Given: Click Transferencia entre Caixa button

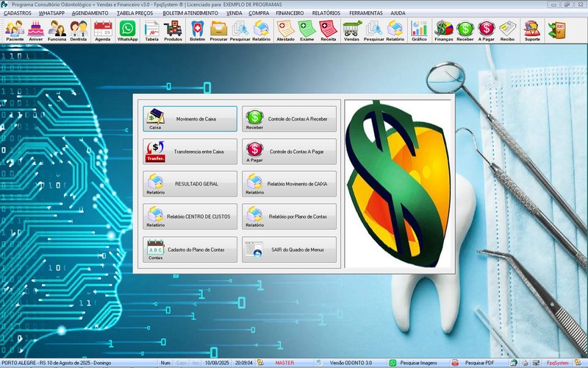Looking at the screenshot, I should (190, 151).
